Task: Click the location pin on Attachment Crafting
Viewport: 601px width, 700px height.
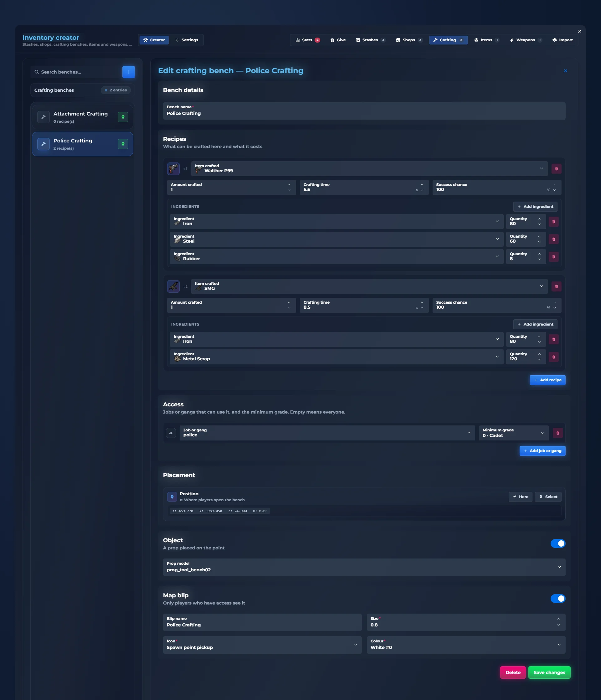Action: pyautogui.click(x=123, y=117)
